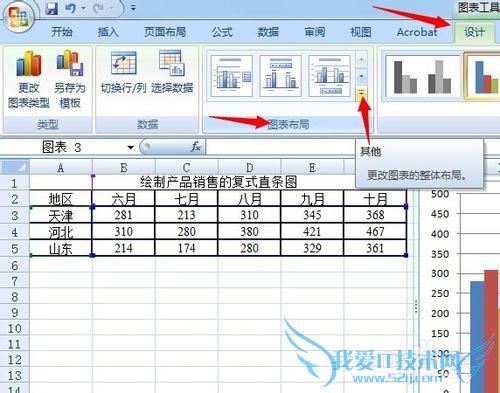Click cell 山东
500x393 pixels.
pos(61,248)
